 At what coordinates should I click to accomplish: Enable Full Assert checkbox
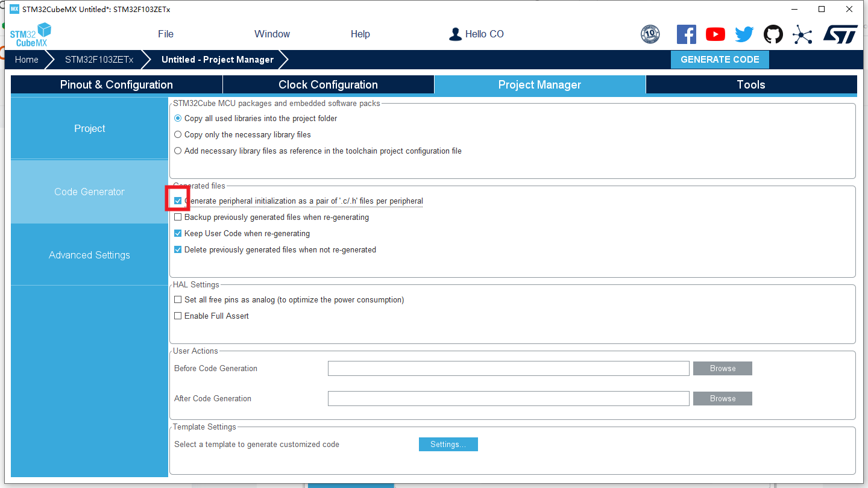[x=178, y=316]
